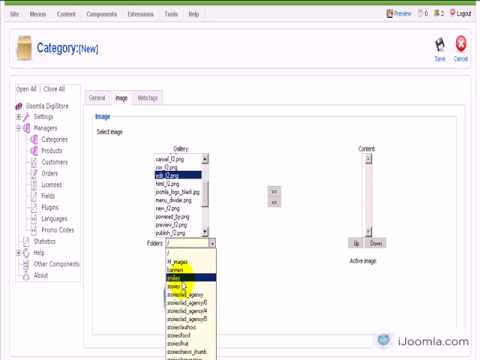Click the Preview icon in the top bar
Screen dimensions: 480x360
pyautogui.click(x=389, y=14)
